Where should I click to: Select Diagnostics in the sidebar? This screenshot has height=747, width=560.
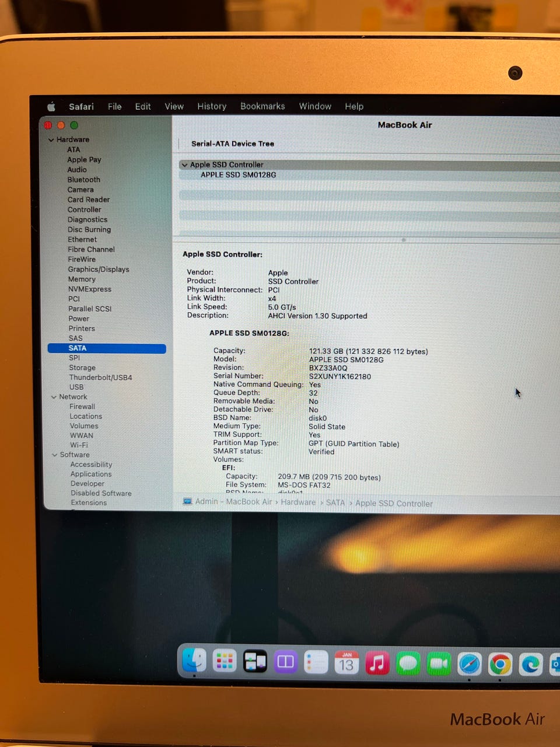(87, 220)
